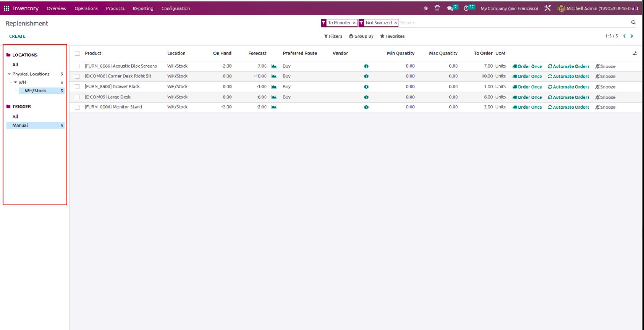Open the Favorites dropdown
The height and width of the screenshot is (330, 644).
coord(392,36)
